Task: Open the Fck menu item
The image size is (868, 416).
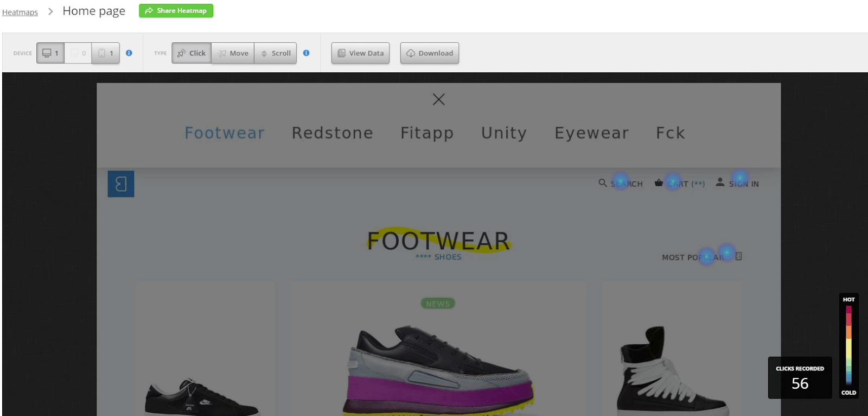Action: [671, 133]
